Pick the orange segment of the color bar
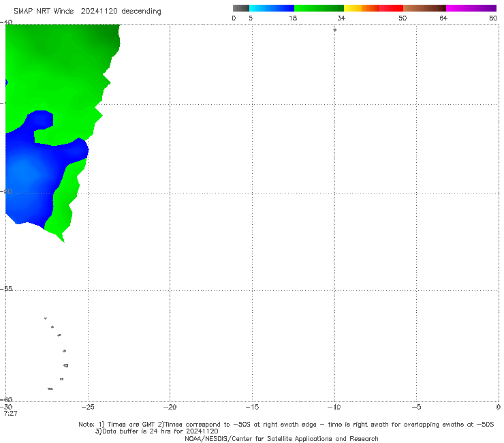 click(371, 8)
